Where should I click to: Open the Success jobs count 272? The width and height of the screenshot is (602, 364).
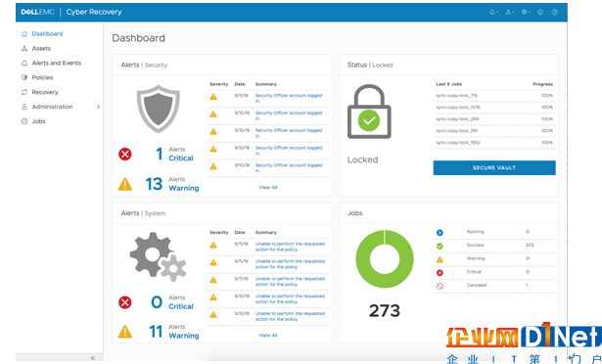coord(530,245)
